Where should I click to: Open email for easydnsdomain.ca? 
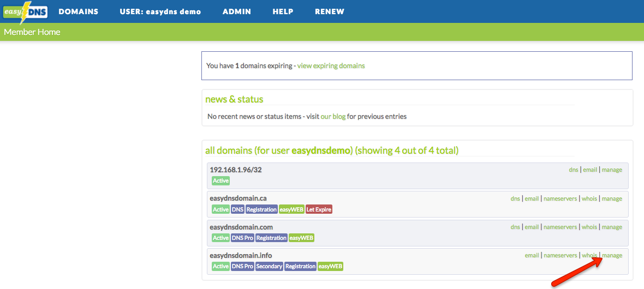532,198
